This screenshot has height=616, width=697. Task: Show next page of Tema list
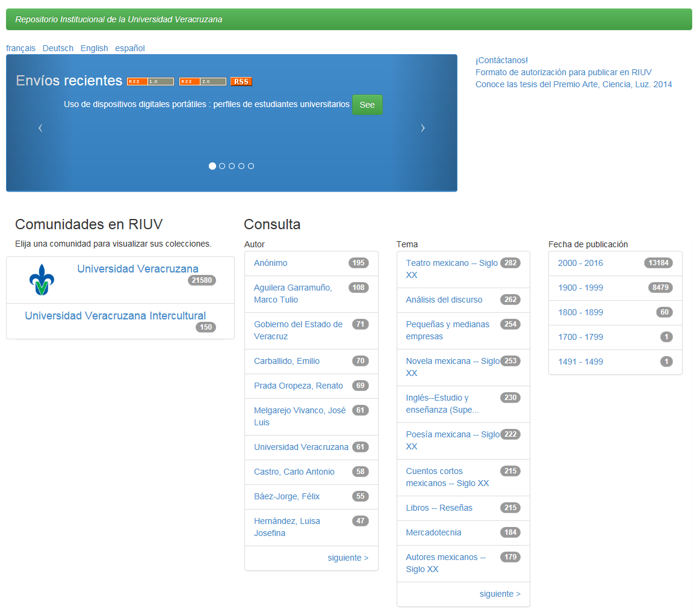(500, 594)
